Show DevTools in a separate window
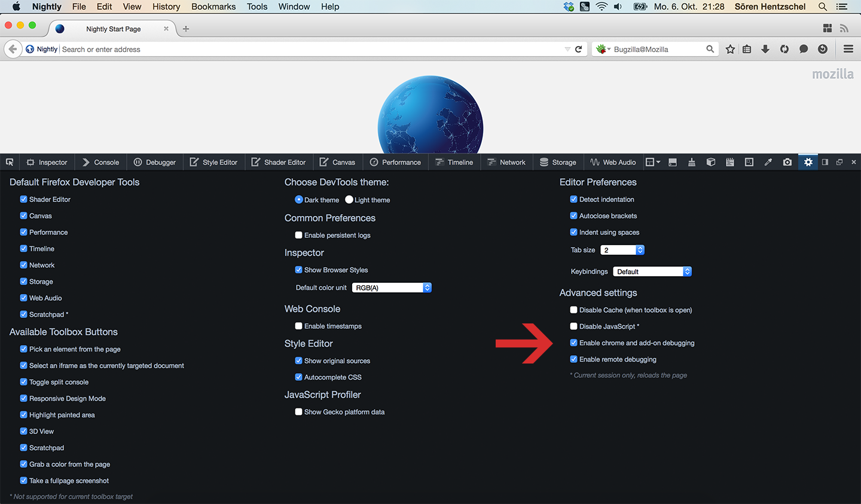 839,162
